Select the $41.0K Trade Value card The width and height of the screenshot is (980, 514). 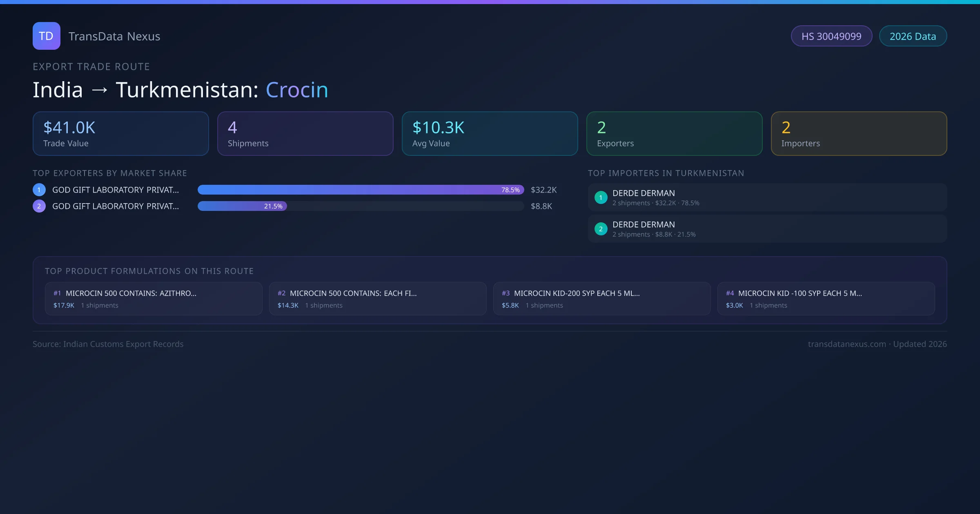[x=120, y=134]
